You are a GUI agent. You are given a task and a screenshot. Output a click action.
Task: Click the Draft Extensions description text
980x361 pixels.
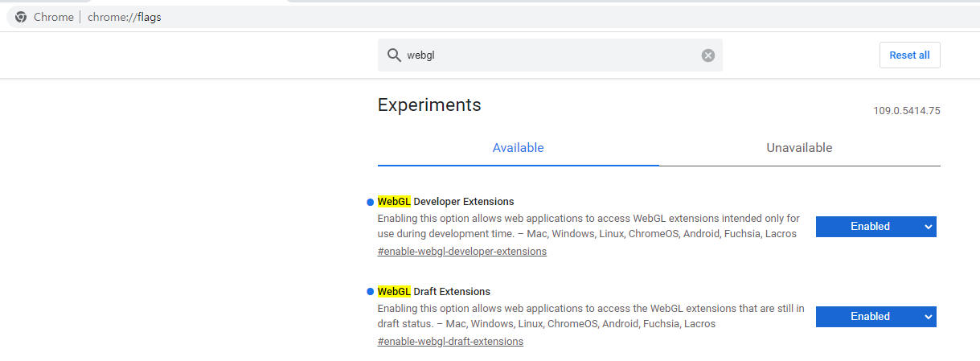pos(591,316)
